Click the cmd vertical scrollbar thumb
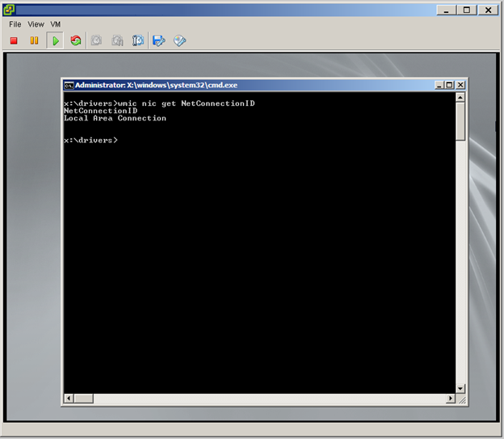Screen dimensions: 504x439 coord(460,121)
